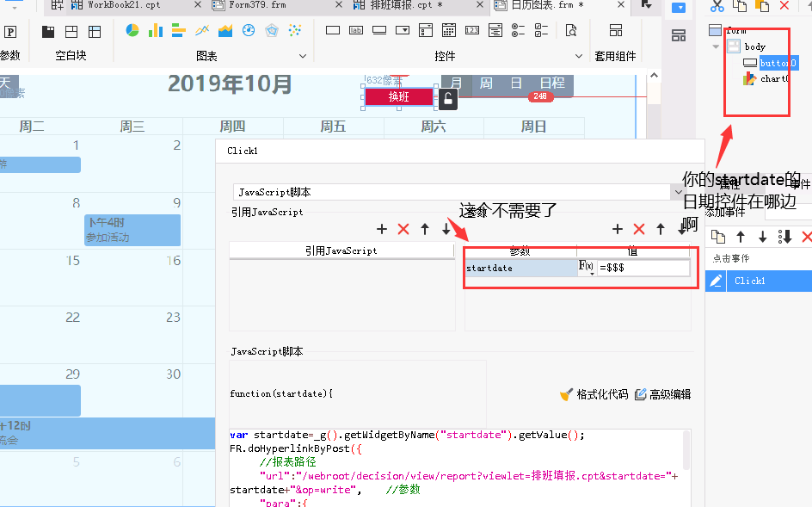Select the 日程 view tab in calendar
The image size is (812, 507).
click(552, 83)
